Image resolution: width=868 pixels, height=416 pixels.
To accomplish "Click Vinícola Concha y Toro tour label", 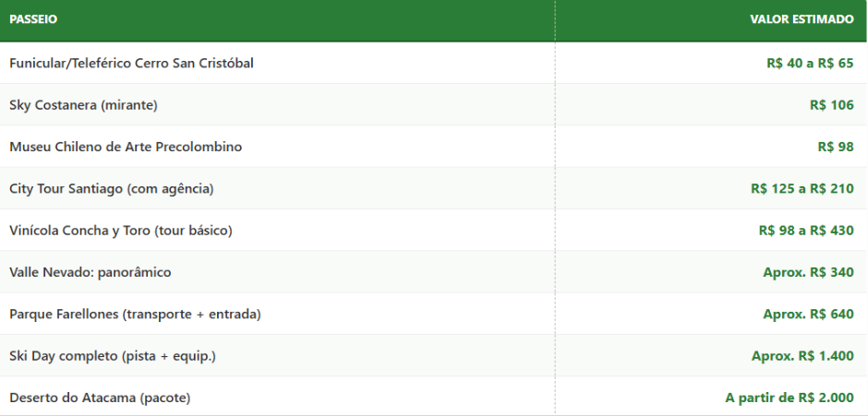I will point(120,231).
